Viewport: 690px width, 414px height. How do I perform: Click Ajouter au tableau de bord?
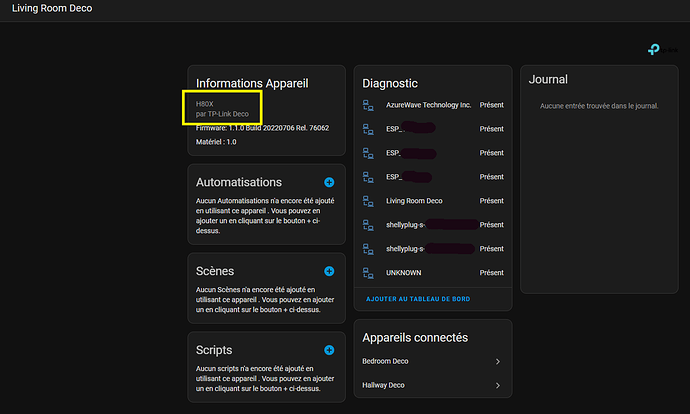[x=418, y=299]
